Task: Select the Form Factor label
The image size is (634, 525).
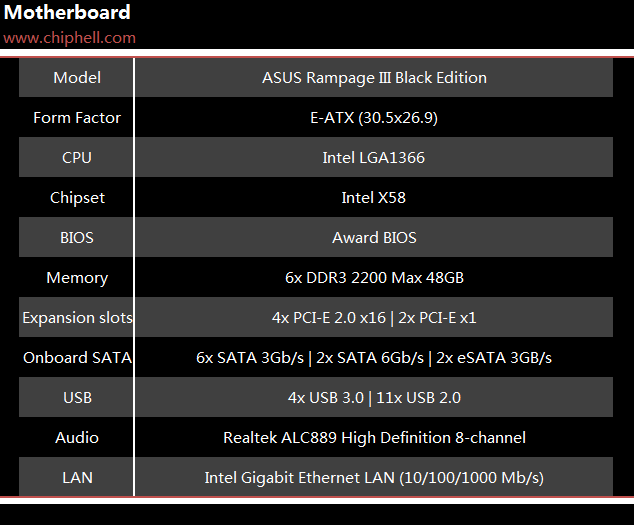Action: click(x=77, y=118)
